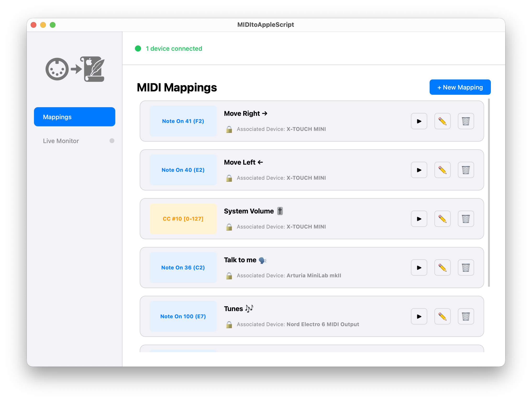Run the Move Right mapping with play button

pos(419,121)
